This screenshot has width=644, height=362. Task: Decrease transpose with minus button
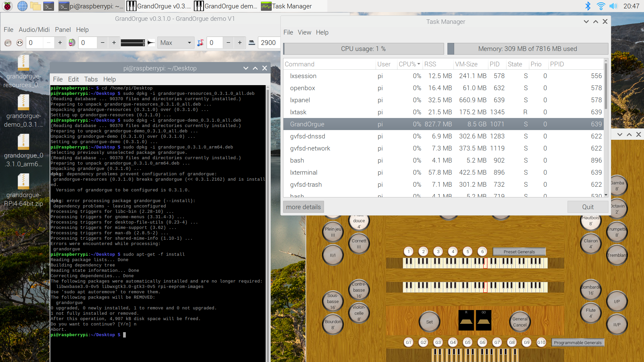click(228, 43)
